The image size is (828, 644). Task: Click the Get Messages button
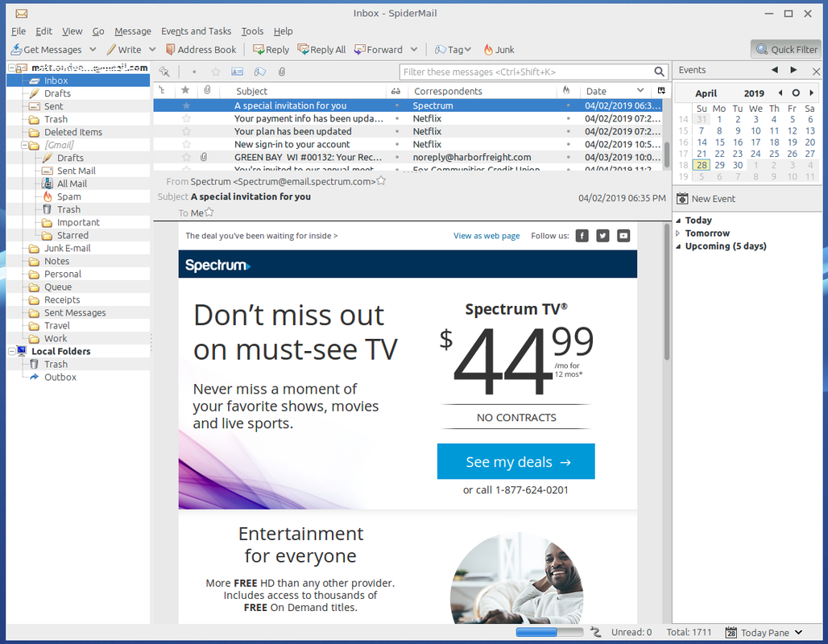(x=47, y=50)
